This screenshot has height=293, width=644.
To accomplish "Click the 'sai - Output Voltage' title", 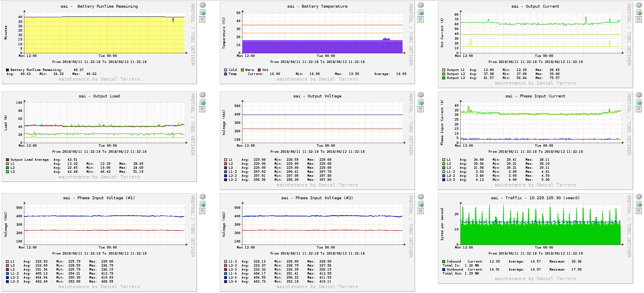I will point(317,96).
